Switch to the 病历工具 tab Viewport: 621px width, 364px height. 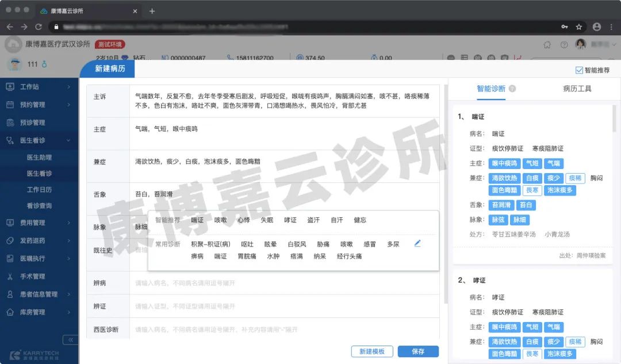point(577,89)
